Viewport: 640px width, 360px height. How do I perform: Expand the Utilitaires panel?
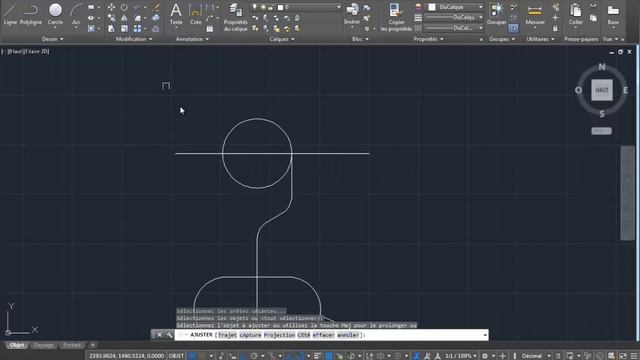coord(540,39)
